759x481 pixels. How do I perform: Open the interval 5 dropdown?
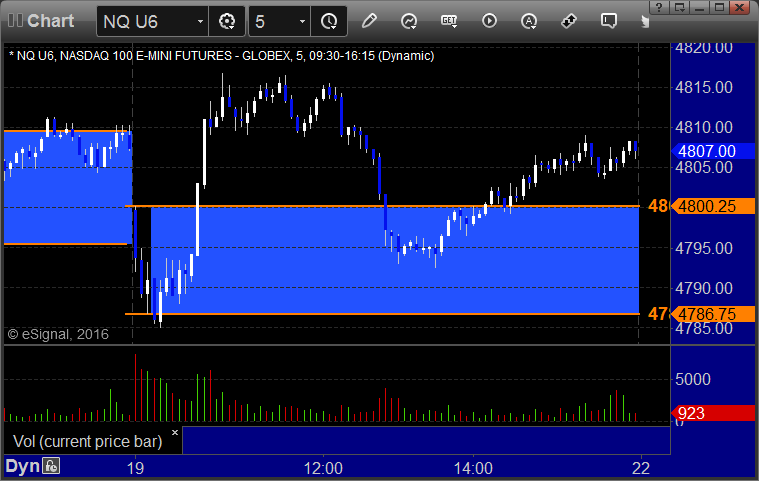[302, 22]
